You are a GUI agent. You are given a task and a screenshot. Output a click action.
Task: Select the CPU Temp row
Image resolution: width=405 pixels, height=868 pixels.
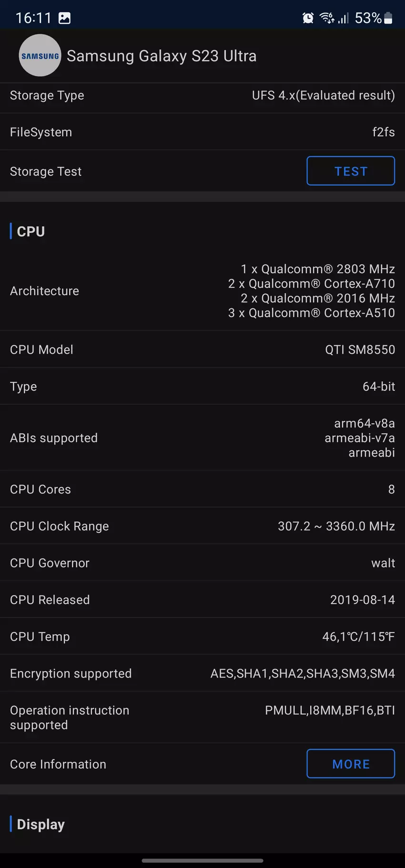(202, 637)
